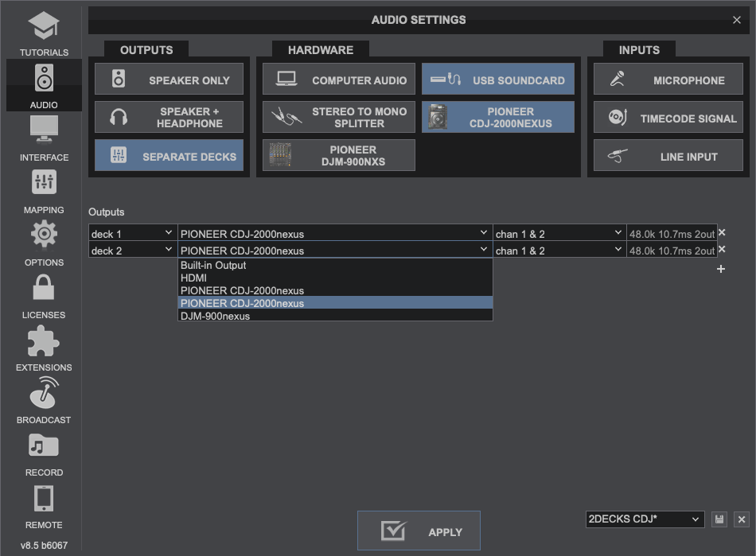Open the Mapping mixer icon
Viewport: 756px width, 556px height.
click(x=44, y=182)
